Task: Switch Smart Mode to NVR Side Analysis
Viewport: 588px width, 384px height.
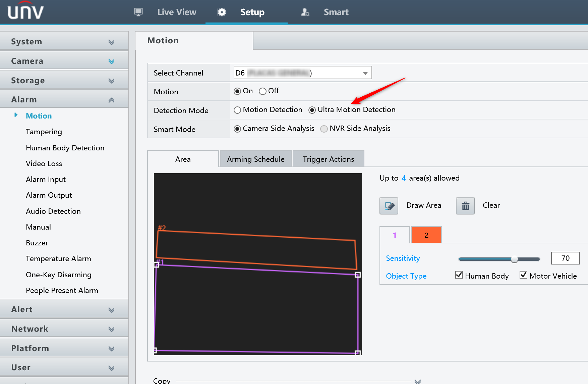Action: tap(324, 129)
